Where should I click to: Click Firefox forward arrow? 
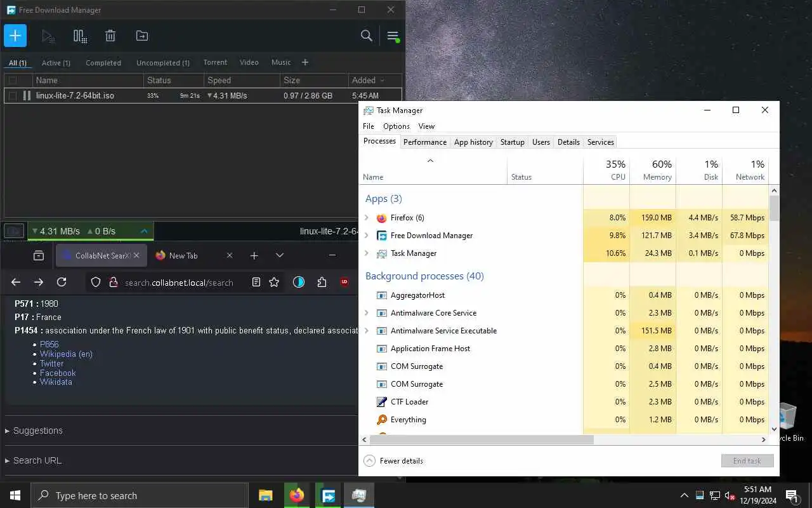coord(39,282)
